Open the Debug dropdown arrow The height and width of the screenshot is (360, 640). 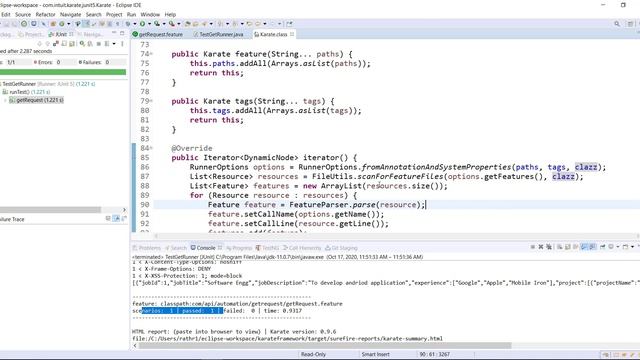[x=135, y=24]
